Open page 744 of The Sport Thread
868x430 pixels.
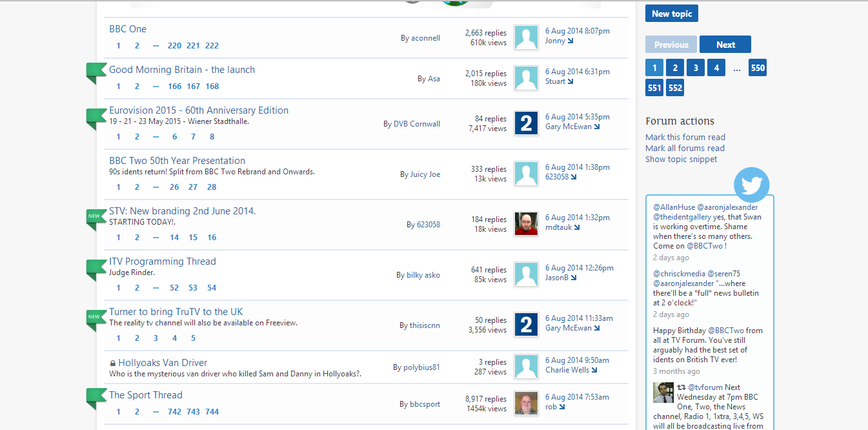[x=212, y=412]
